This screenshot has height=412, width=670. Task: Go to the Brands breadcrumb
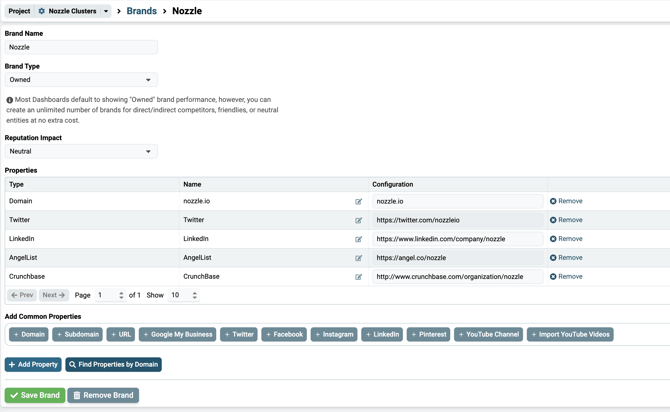[141, 11]
